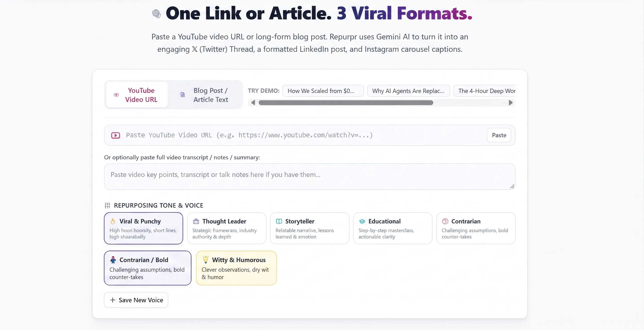Switch to the YouTube Video URL tab
The width and height of the screenshot is (644, 330).
(x=137, y=95)
